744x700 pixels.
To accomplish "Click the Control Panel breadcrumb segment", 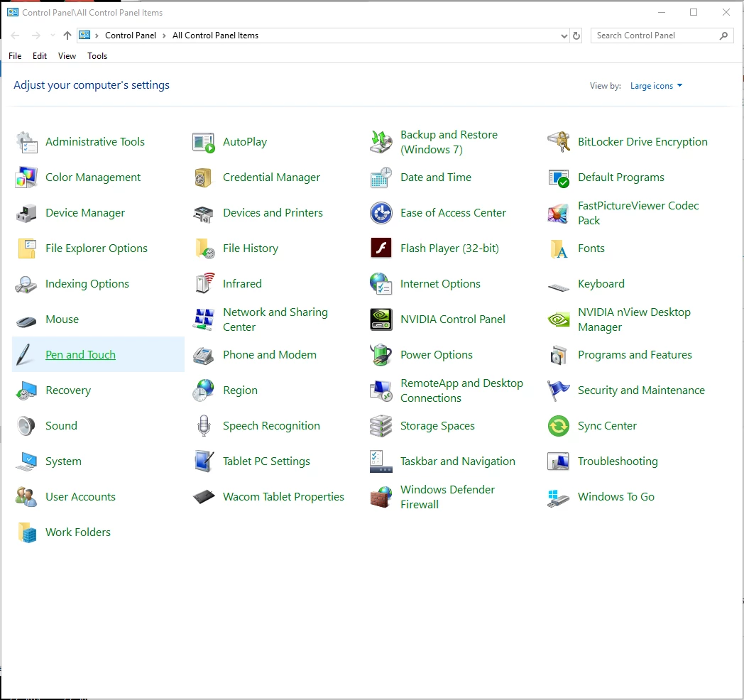I will click(x=131, y=35).
